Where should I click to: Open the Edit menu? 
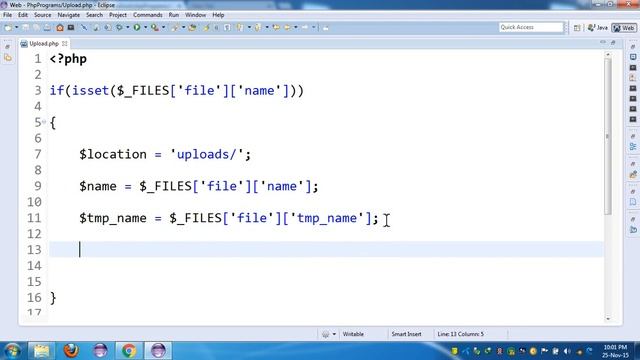point(23,15)
